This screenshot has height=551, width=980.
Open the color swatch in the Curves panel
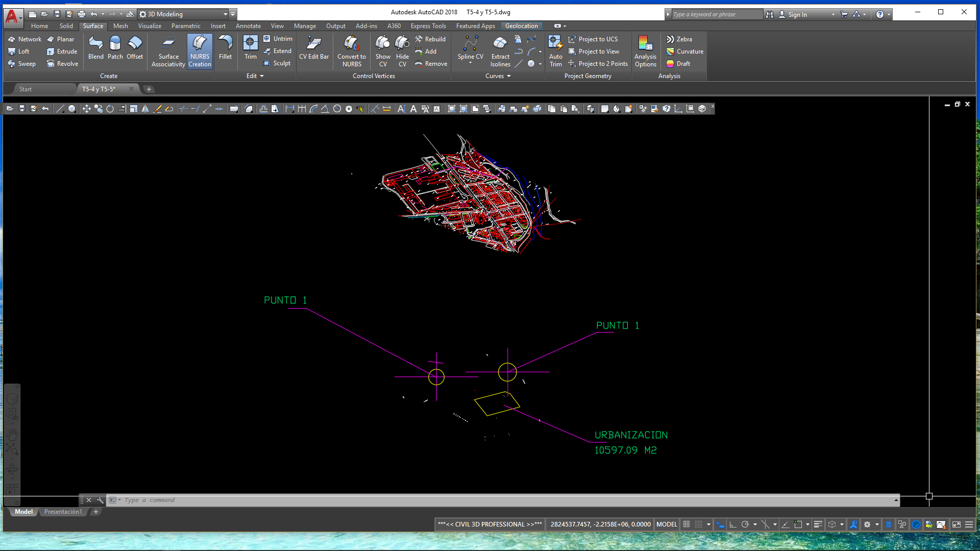click(531, 64)
